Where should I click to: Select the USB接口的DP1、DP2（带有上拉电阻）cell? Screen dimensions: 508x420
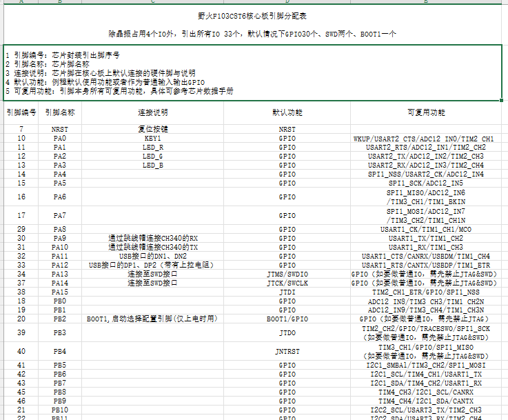[x=152, y=265]
